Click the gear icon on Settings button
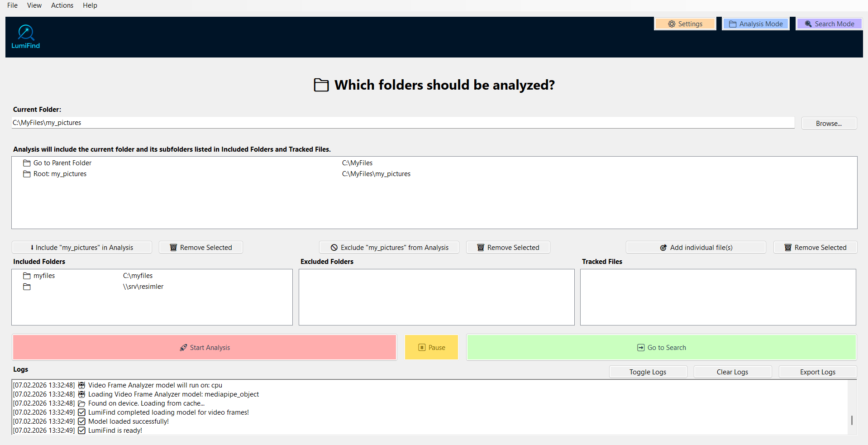The width and height of the screenshot is (868, 445). 672,24
